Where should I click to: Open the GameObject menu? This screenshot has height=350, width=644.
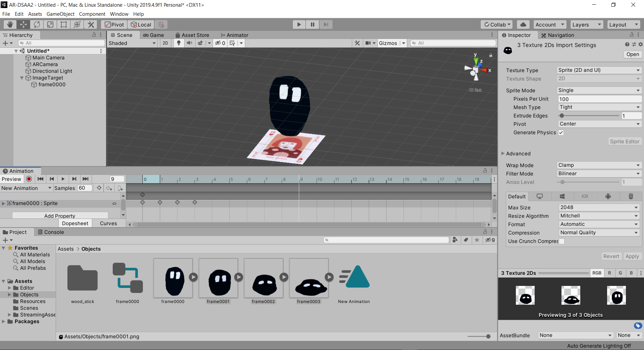(60, 14)
